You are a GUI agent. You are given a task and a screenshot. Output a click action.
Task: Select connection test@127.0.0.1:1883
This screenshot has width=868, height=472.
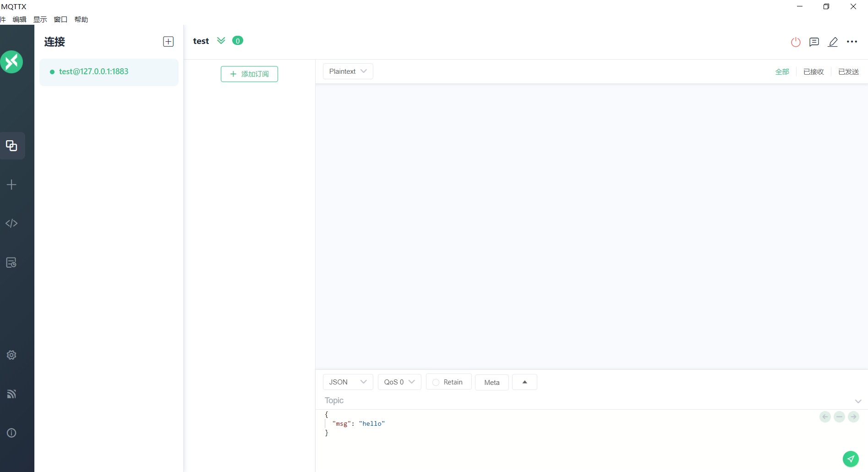109,72
